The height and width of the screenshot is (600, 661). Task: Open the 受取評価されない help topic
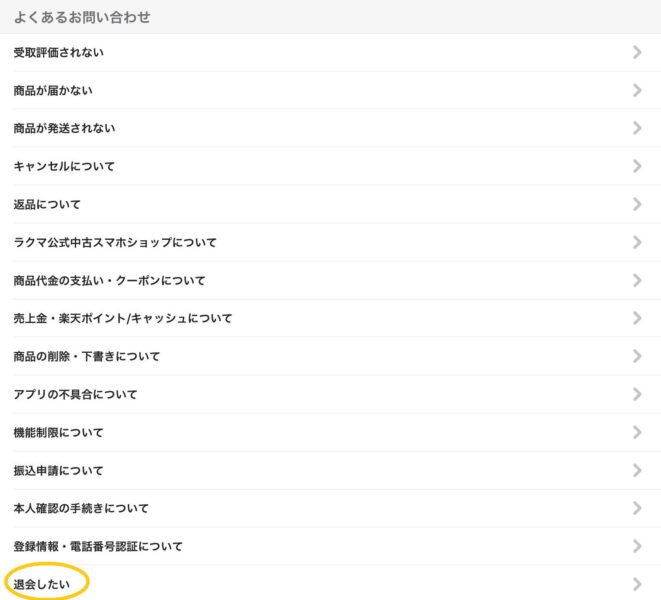[x=330, y=52]
